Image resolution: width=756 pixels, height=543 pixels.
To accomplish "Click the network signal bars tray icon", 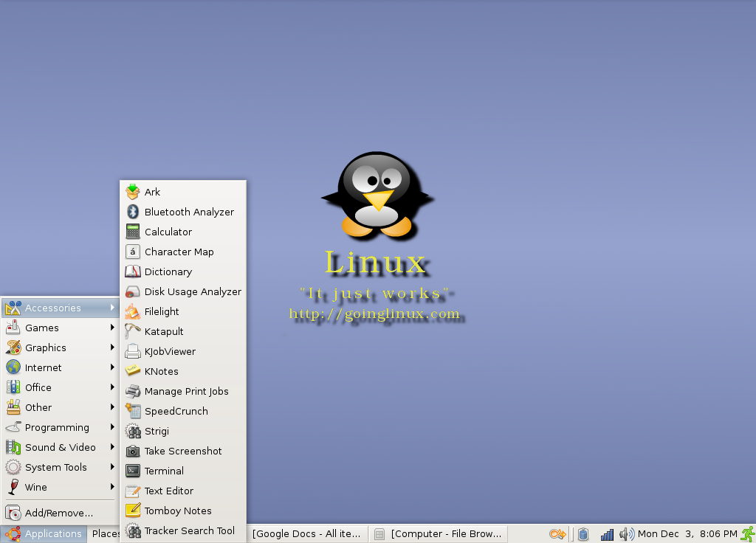I will 607,534.
